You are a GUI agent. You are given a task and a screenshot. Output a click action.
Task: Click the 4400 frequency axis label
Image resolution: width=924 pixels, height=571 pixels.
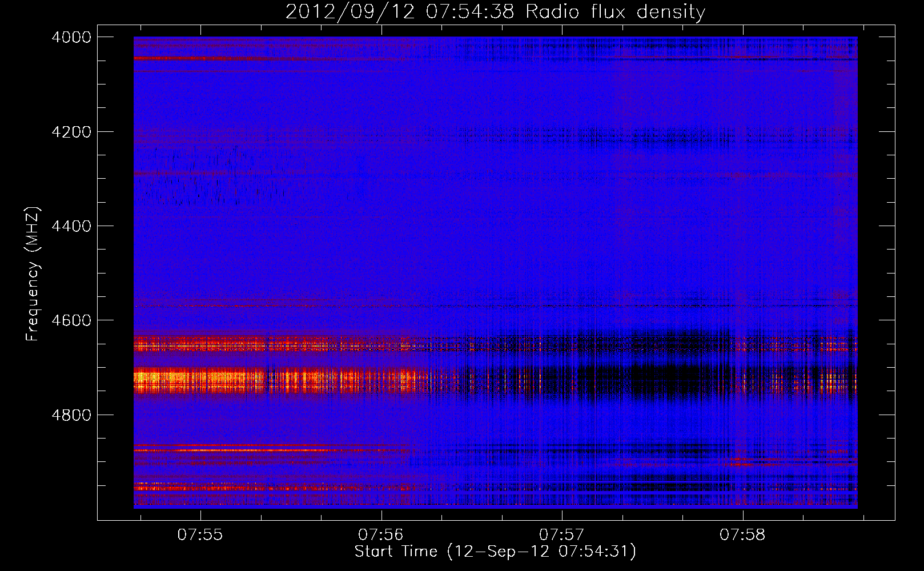[x=71, y=226]
